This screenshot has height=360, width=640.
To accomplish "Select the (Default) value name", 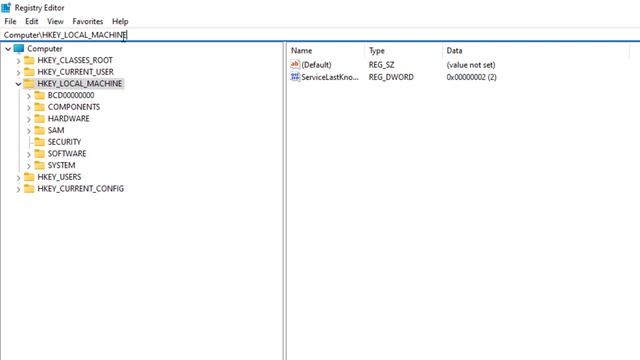I will coord(316,64).
